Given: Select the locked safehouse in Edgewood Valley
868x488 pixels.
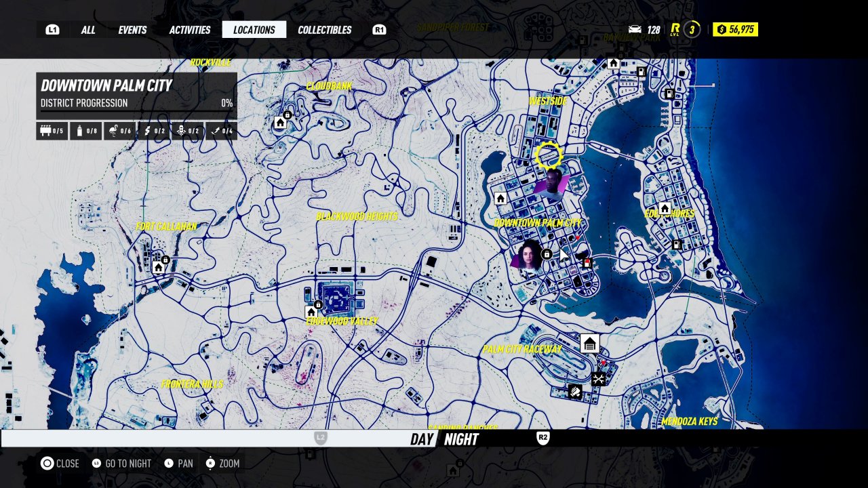Looking at the screenshot, I should click(x=311, y=312).
